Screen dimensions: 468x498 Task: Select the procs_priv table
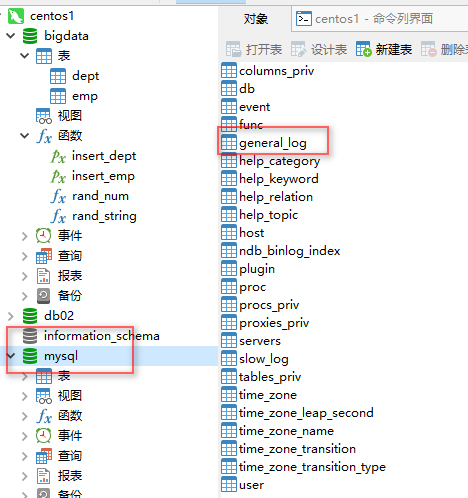260,305
